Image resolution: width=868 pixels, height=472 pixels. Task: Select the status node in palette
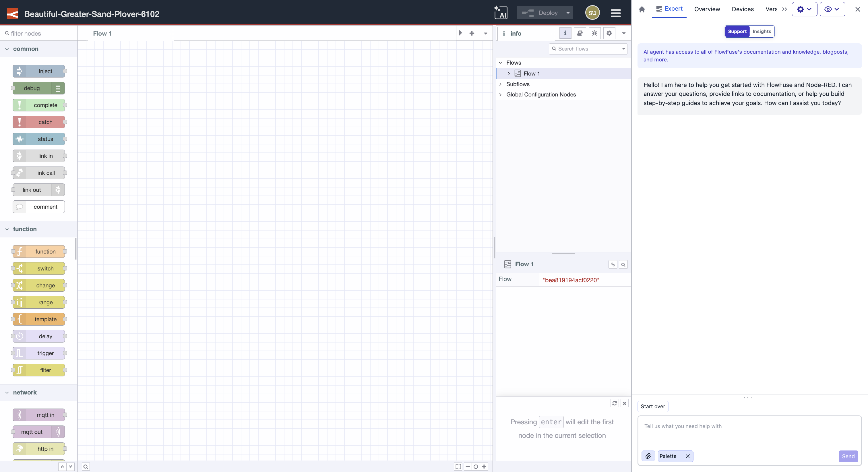39,139
